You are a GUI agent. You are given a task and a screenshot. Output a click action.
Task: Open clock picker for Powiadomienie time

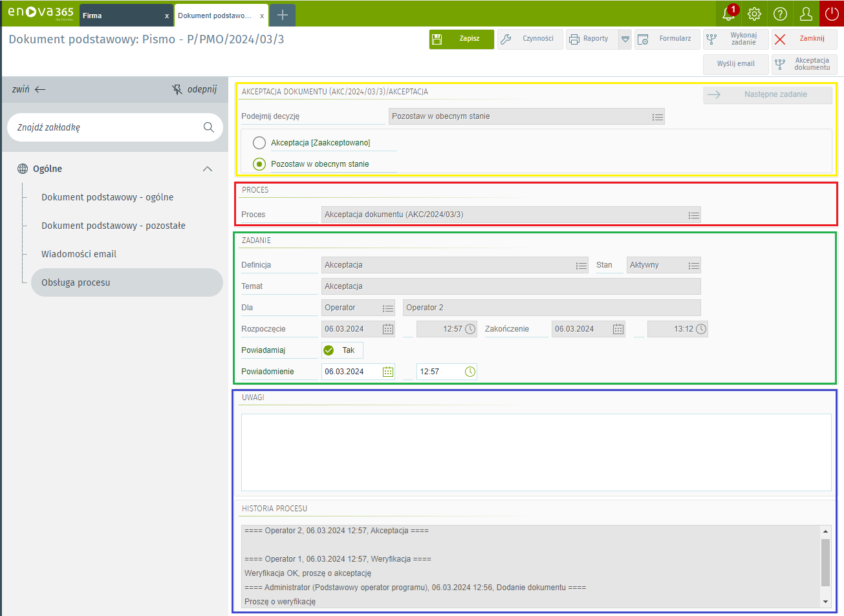pos(470,372)
